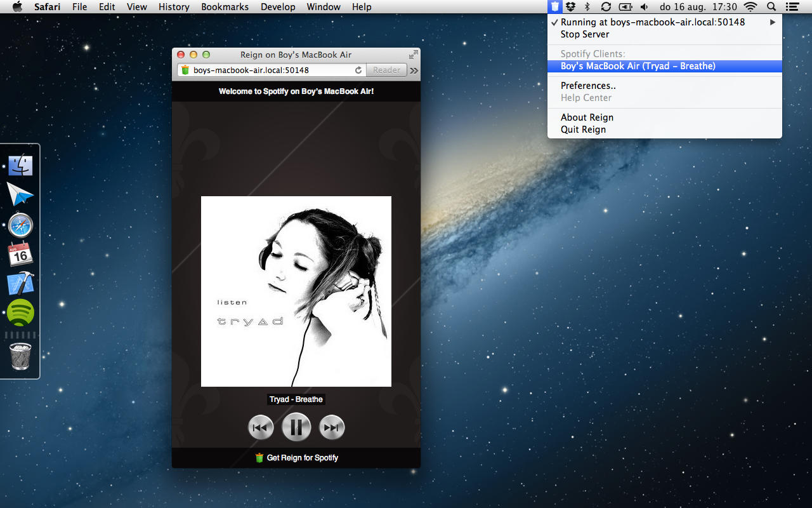Image resolution: width=812 pixels, height=508 pixels.
Task: Click Stop Server in Reign menu
Action: [584, 34]
